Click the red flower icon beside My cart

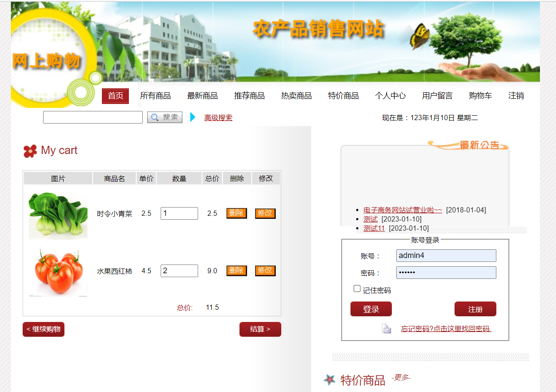click(x=30, y=151)
